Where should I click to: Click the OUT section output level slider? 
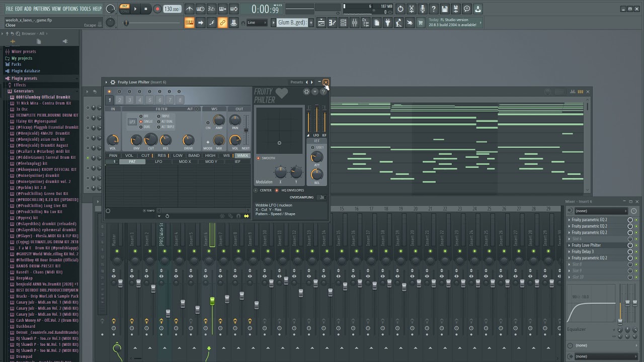[246, 130]
